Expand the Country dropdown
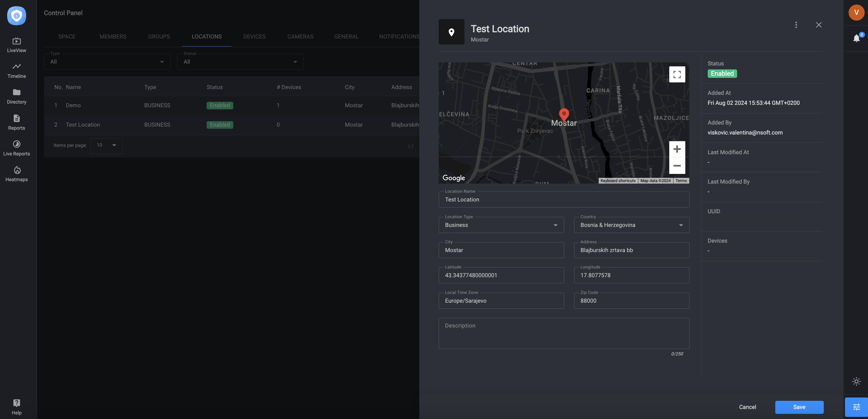 pos(631,225)
